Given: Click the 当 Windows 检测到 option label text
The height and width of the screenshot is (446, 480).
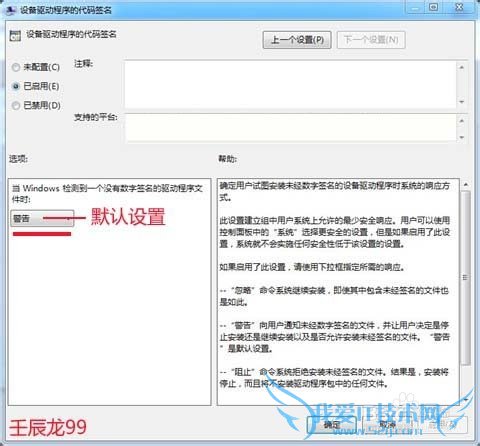Looking at the screenshot, I should click(x=107, y=194).
